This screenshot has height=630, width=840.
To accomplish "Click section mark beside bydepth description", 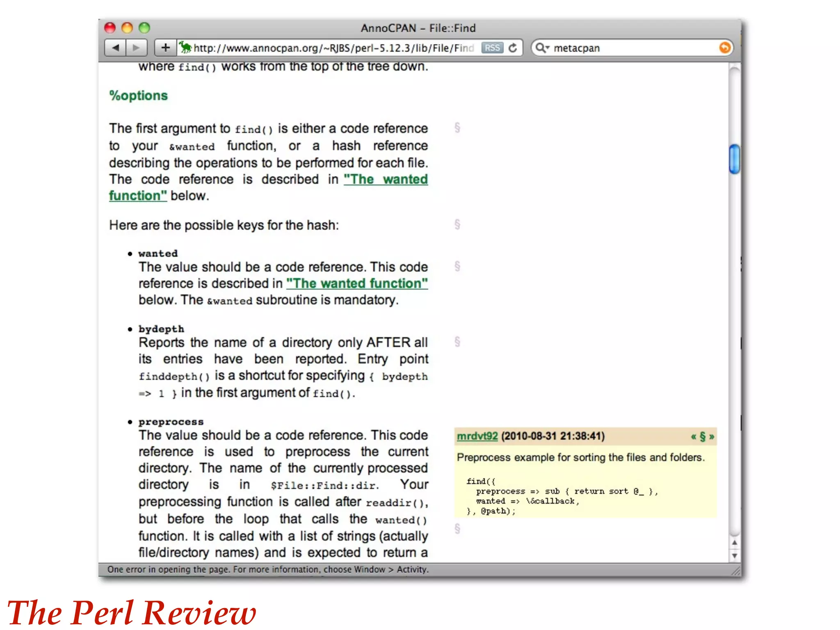I will [457, 342].
